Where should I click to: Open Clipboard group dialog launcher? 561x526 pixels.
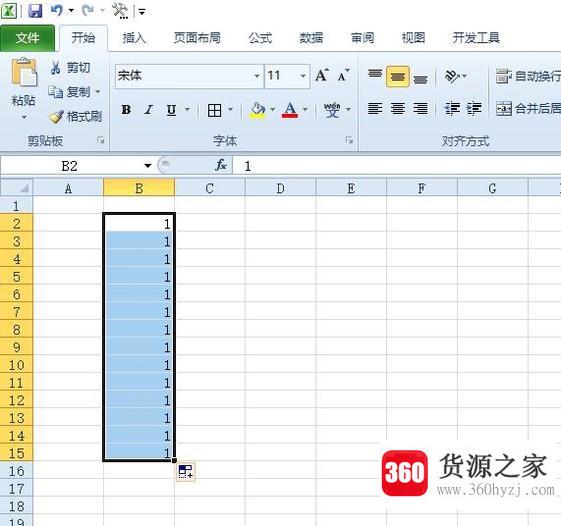(101, 141)
